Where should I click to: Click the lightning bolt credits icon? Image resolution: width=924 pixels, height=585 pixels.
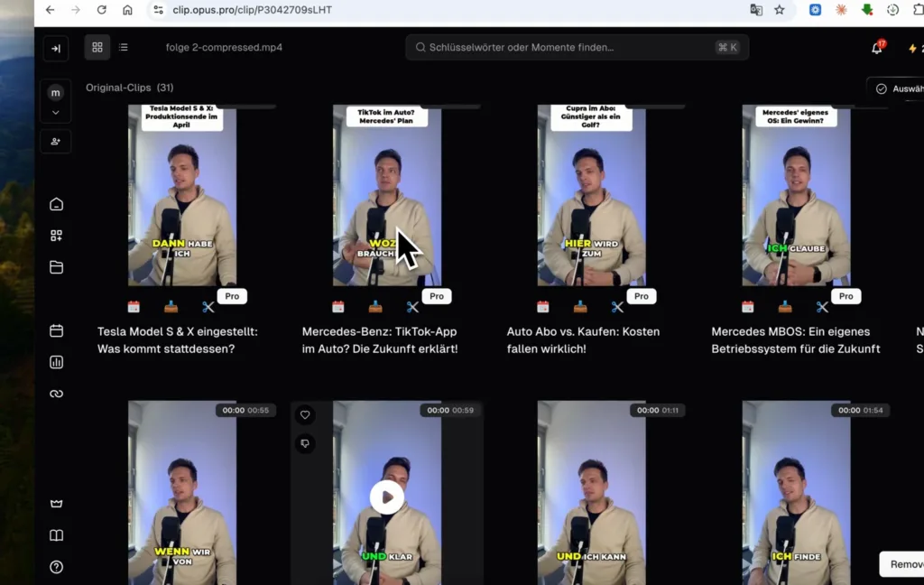[912, 49]
